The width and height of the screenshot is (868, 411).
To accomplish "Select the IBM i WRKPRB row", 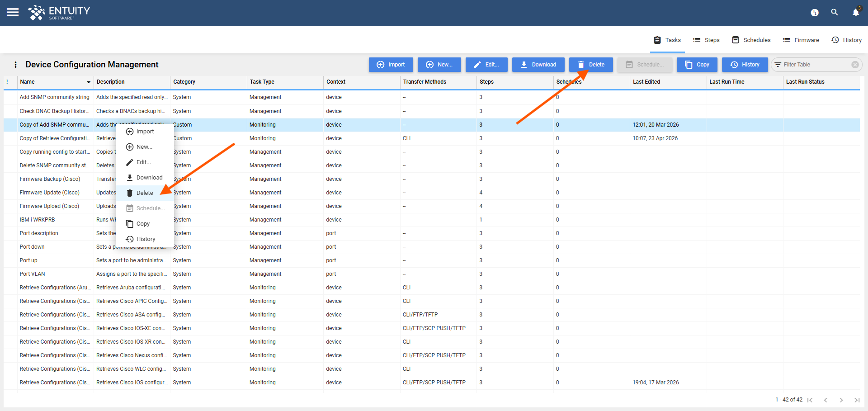I will pyautogui.click(x=432, y=220).
